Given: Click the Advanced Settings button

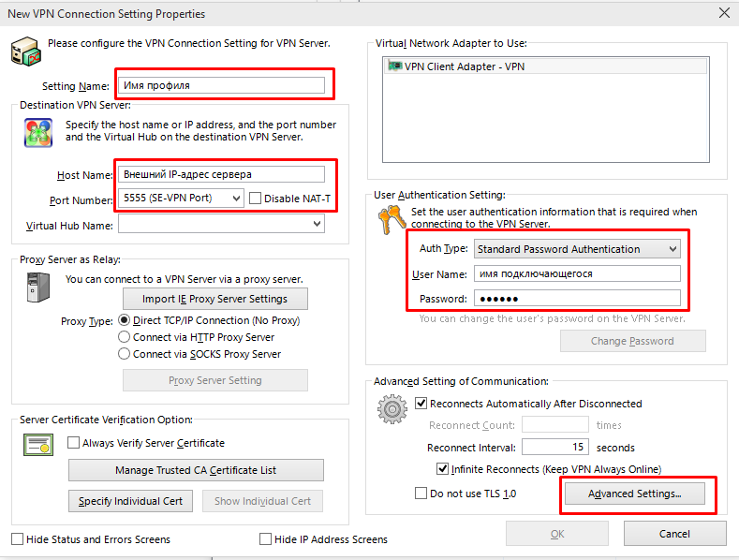Looking at the screenshot, I should tap(633, 494).
